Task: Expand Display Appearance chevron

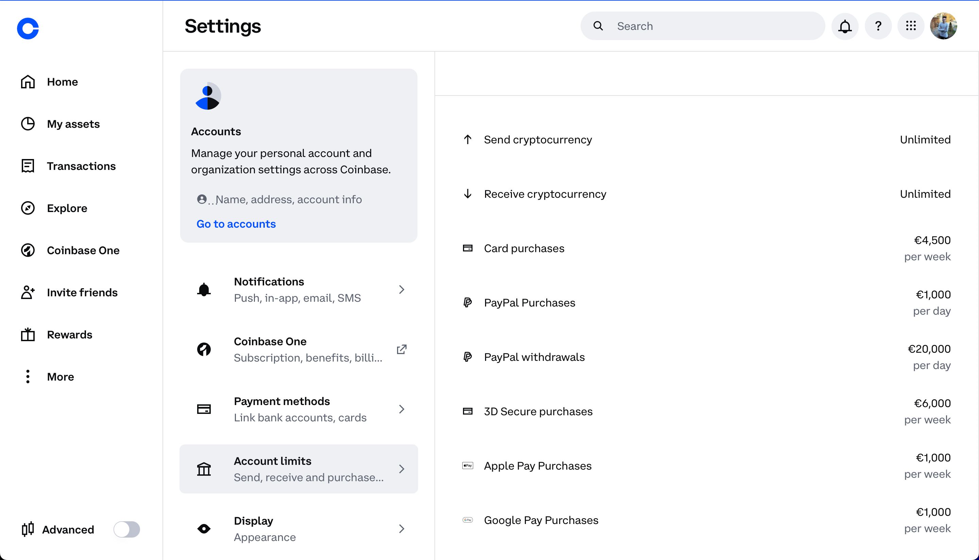Action: 401,528
